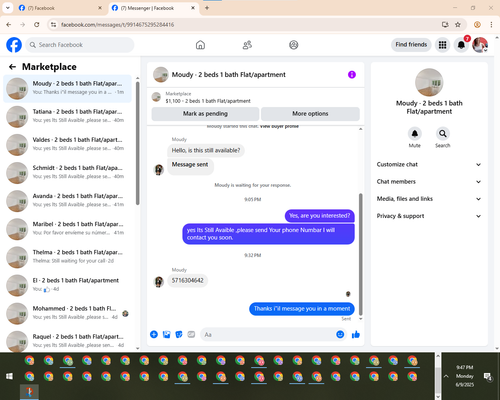Open the notifications bell
This screenshot has width=500, height=400.
click(x=461, y=45)
